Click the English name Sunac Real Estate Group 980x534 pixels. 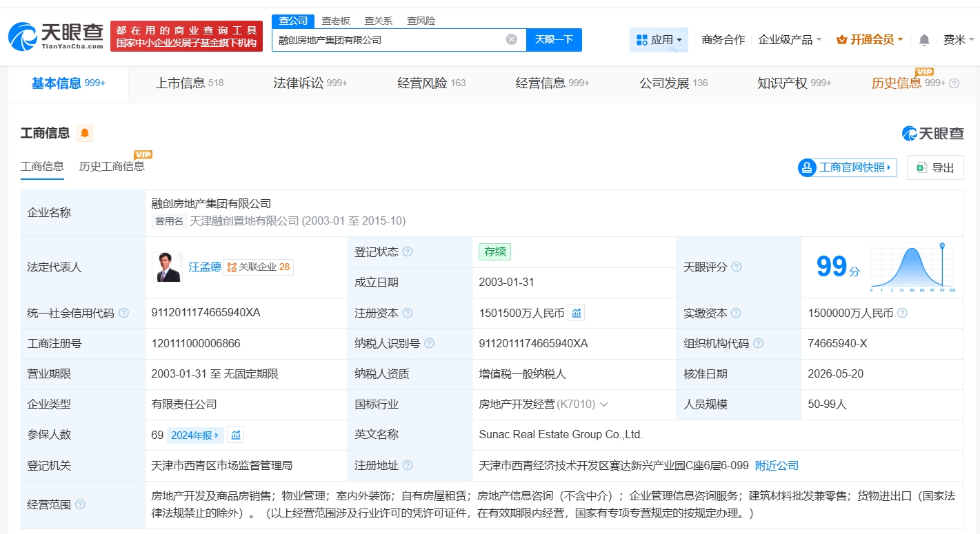click(561, 435)
